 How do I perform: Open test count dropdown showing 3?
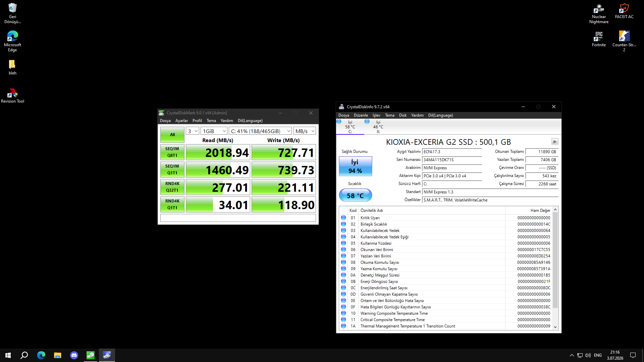tap(193, 131)
